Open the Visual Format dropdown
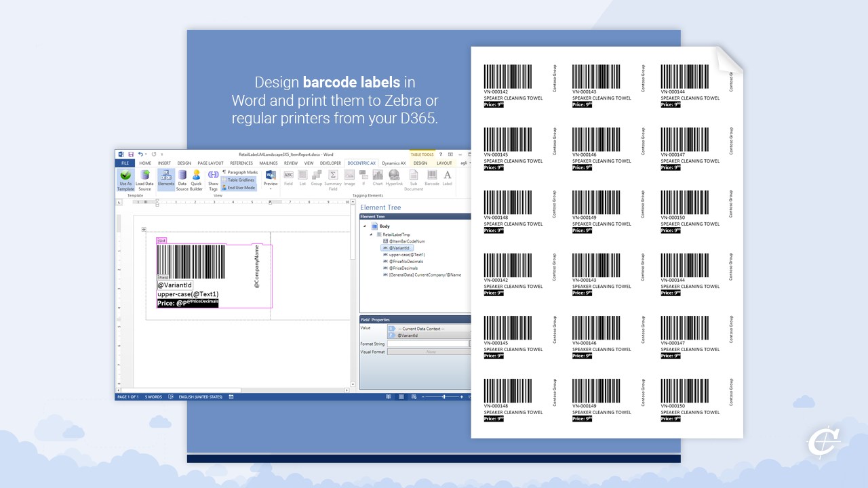Screen dimensions: 868x488 429,352
